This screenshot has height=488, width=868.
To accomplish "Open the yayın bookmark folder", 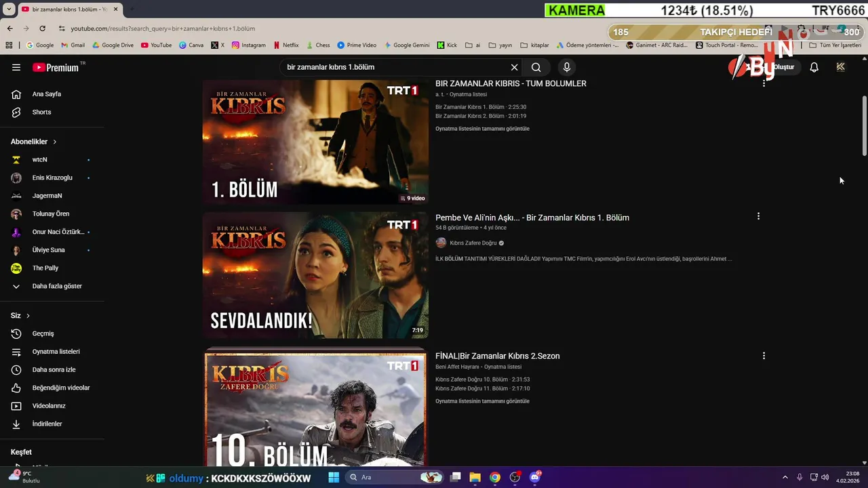I will [500, 45].
